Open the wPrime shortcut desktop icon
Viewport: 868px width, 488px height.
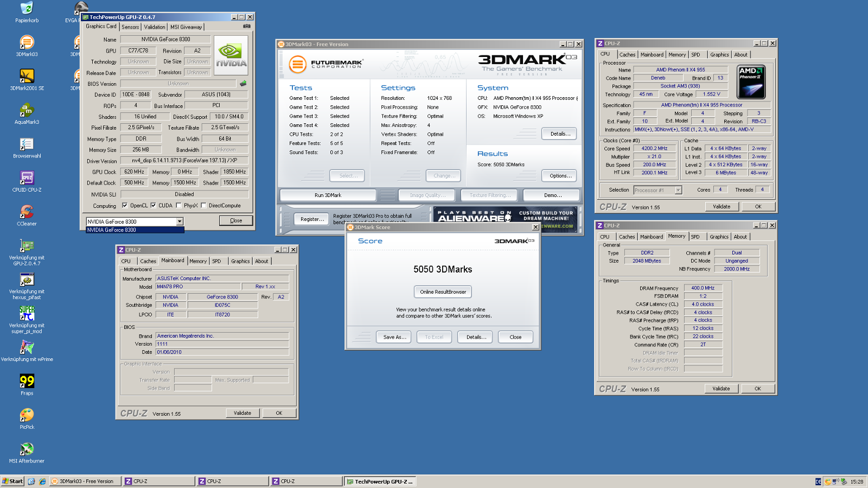pyautogui.click(x=27, y=347)
